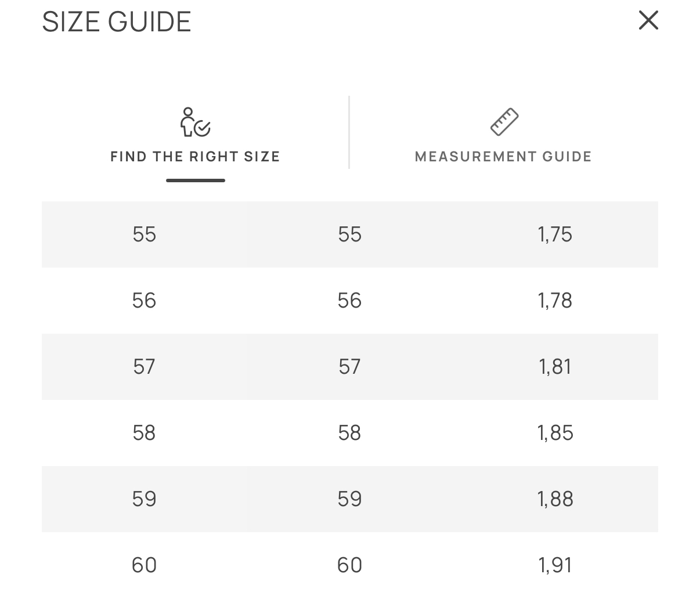Click 55 in the middle column
700x592 pixels.
[349, 234]
